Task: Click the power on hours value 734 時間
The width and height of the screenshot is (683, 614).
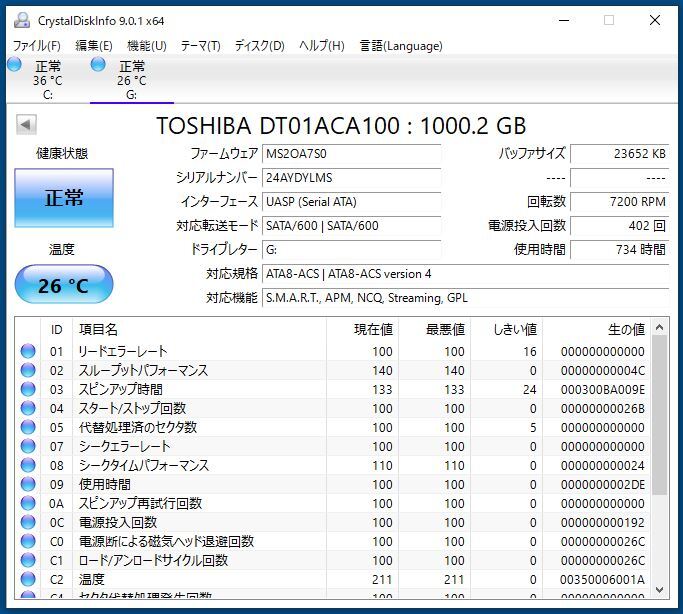Action: coord(619,250)
